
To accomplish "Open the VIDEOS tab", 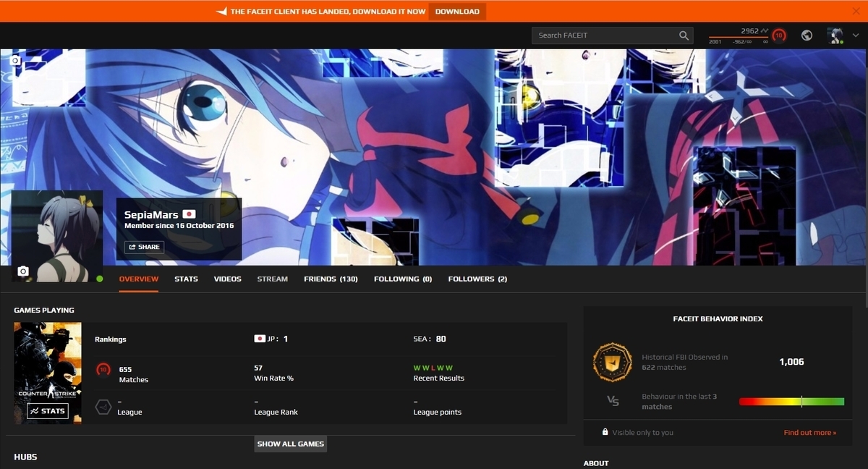I will click(x=228, y=279).
